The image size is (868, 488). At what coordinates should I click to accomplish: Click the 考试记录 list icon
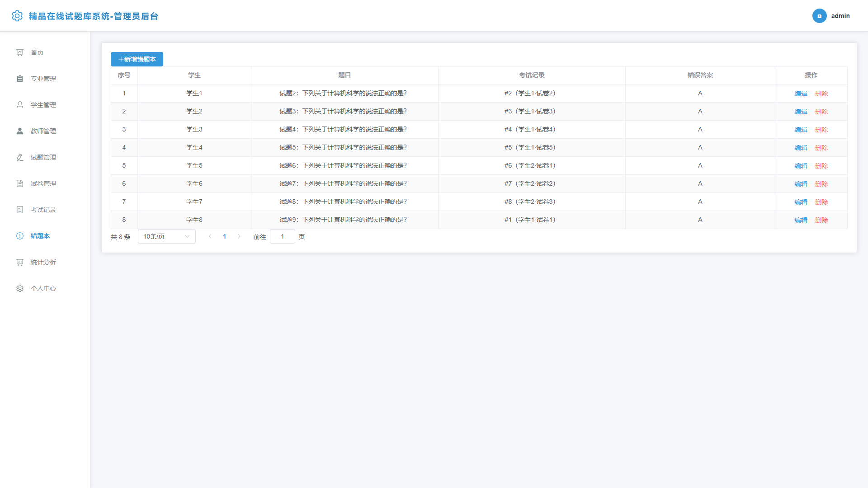point(20,210)
